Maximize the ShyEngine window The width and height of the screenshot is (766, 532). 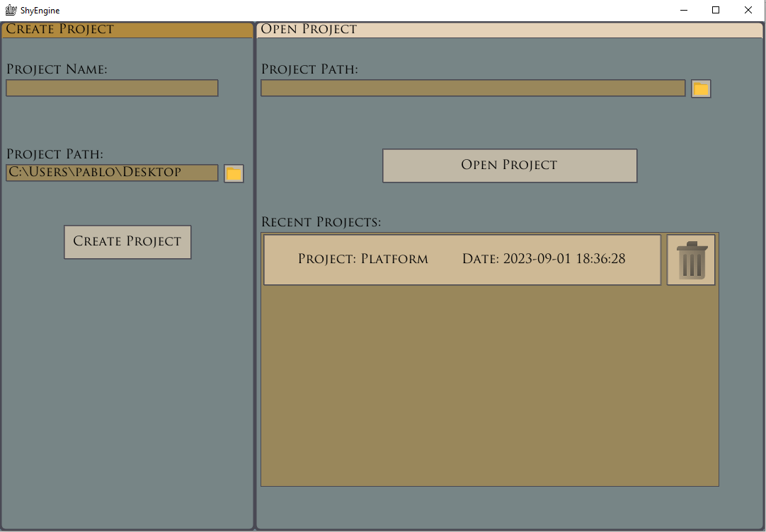tap(716, 10)
